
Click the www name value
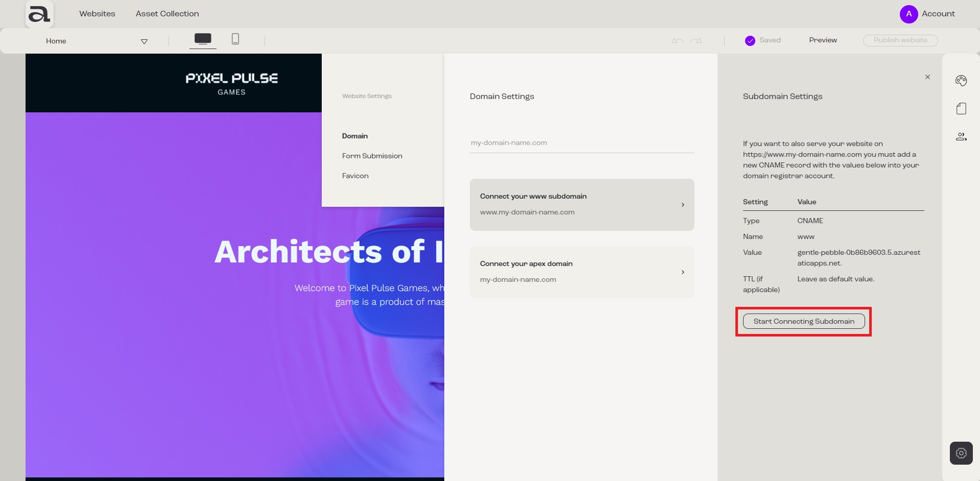tap(806, 236)
